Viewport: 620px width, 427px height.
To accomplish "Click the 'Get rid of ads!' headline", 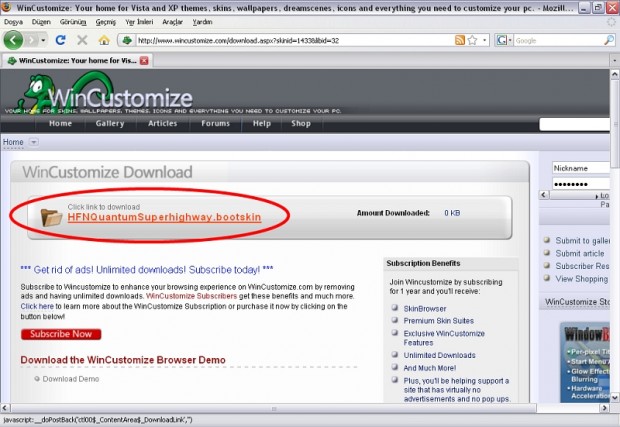I will 147,270.
